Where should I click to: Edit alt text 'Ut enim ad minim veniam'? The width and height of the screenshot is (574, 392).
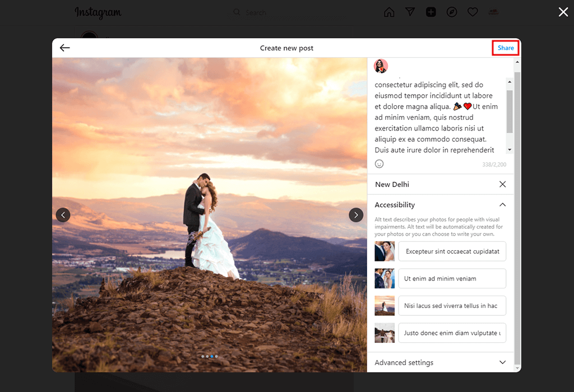point(452,279)
